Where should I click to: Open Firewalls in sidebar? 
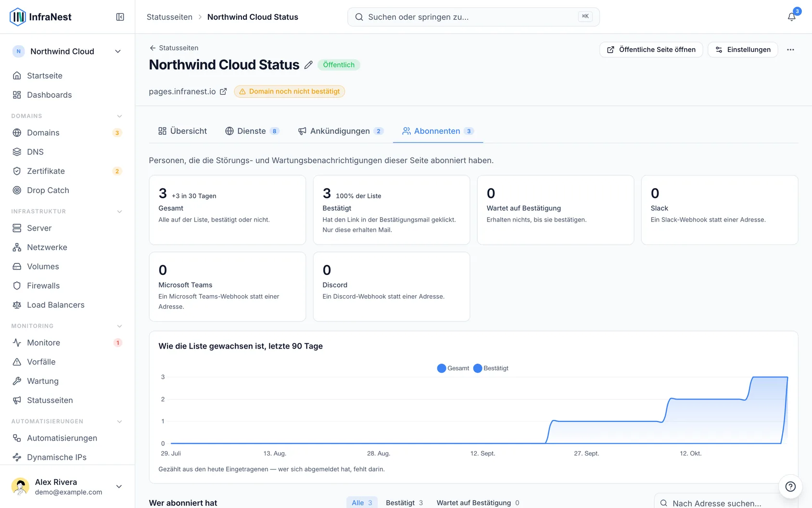point(67,286)
